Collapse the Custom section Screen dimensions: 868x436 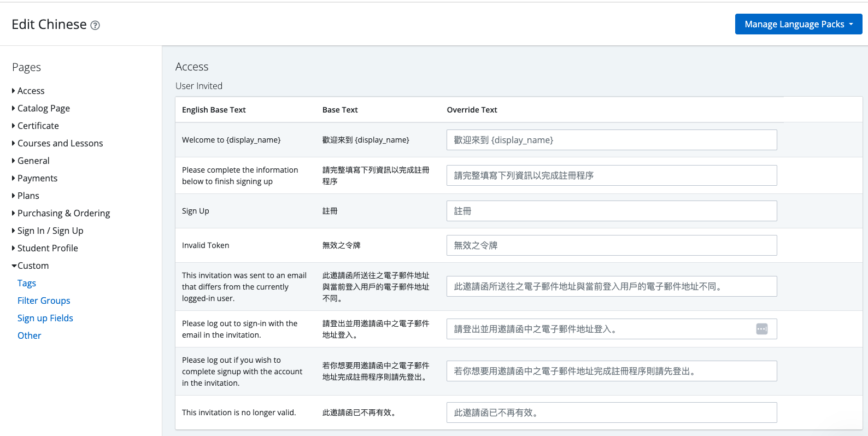(31, 266)
